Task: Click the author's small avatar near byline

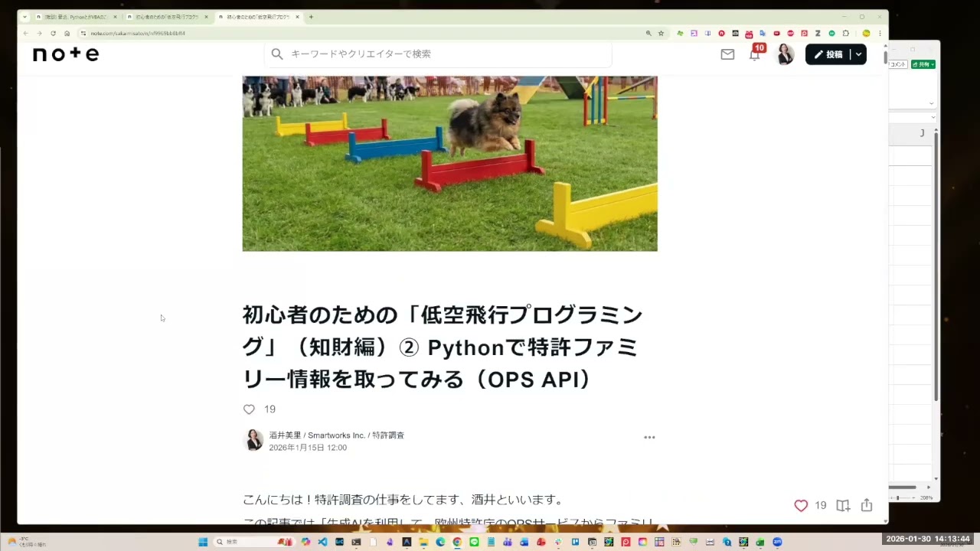Action: [253, 440]
